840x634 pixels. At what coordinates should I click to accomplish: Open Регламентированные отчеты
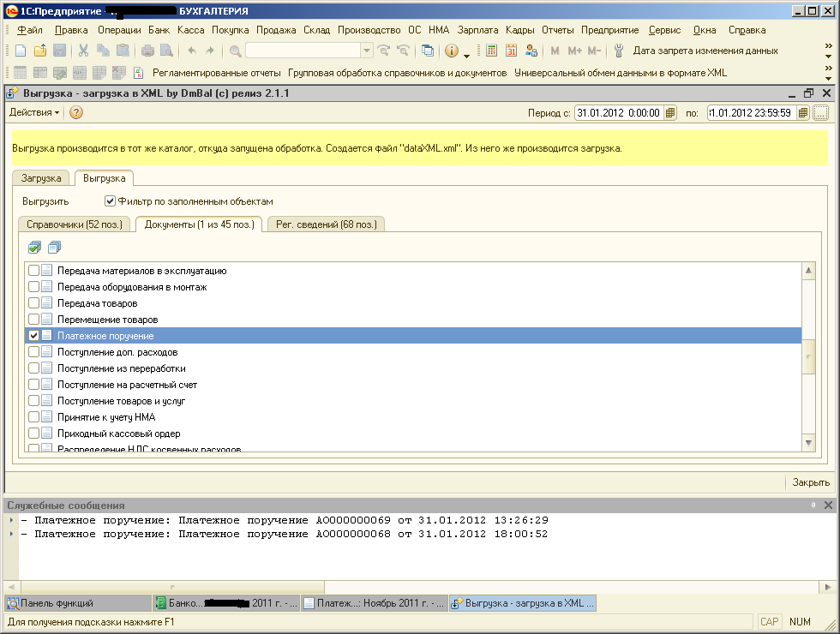pyautogui.click(x=216, y=73)
